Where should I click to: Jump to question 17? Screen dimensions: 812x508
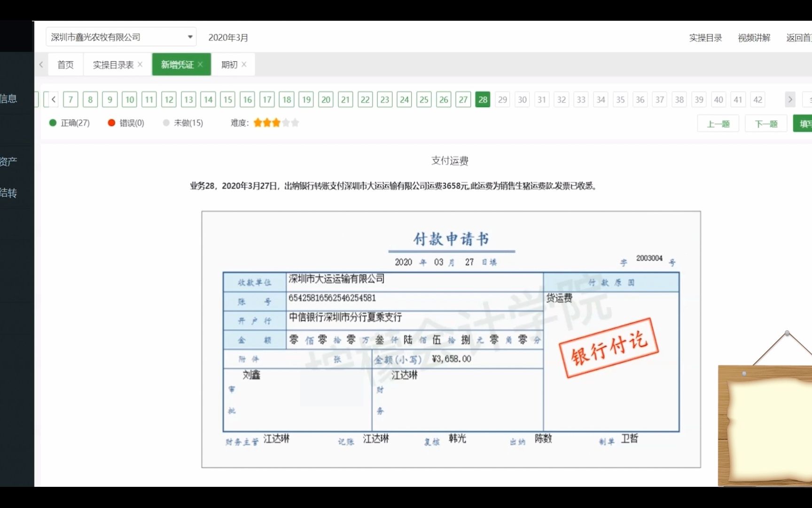pyautogui.click(x=267, y=99)
